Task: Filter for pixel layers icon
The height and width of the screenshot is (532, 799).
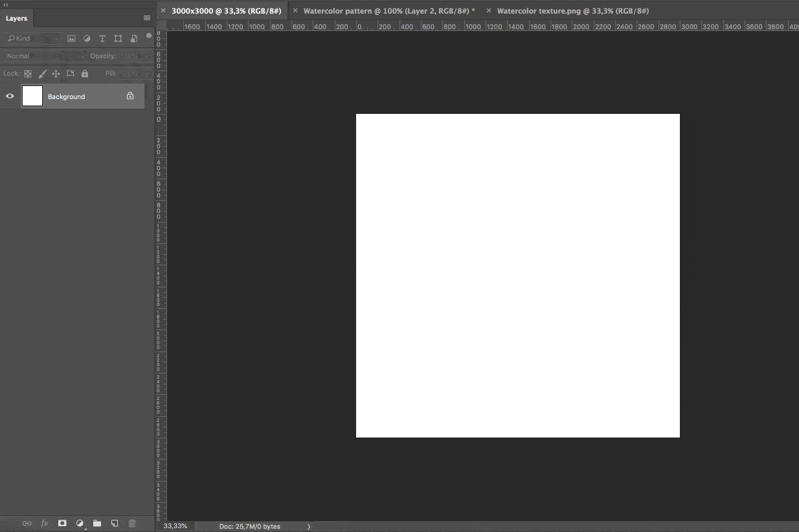Action: click(71, 39)
